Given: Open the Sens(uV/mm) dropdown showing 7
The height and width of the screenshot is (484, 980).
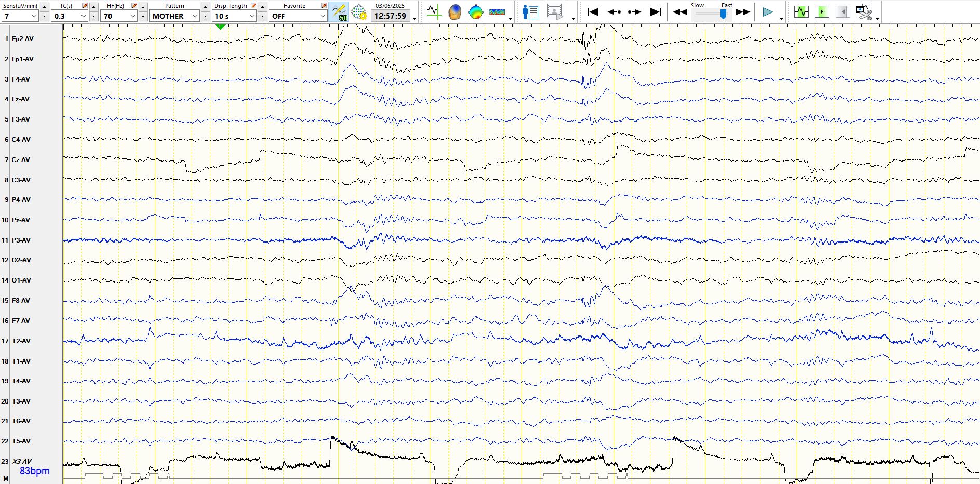Looking at the screenshot, I should pyautogui.click(x=20, y=16).
